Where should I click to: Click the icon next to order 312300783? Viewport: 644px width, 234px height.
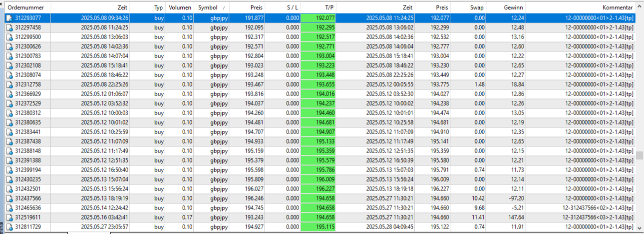[9, 55]
